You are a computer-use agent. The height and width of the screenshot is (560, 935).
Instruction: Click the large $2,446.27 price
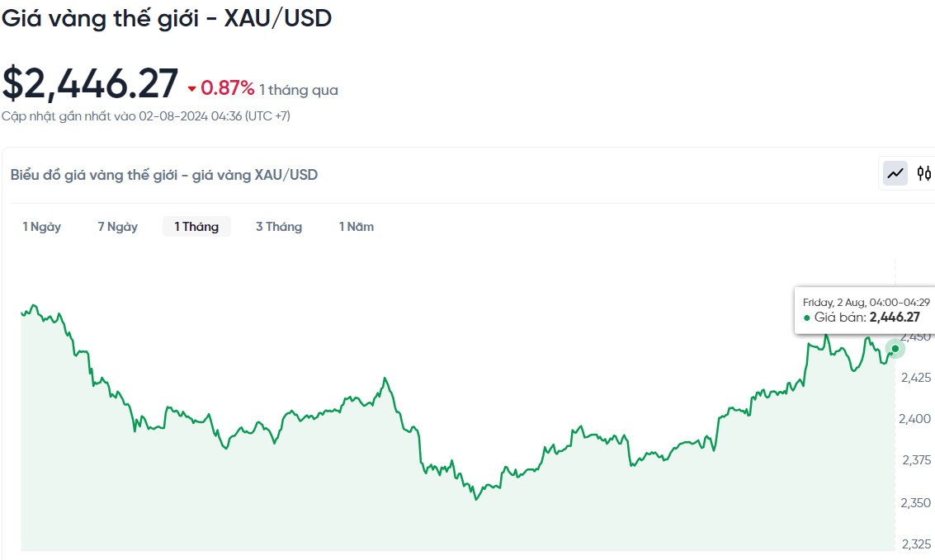pos(90,84)
